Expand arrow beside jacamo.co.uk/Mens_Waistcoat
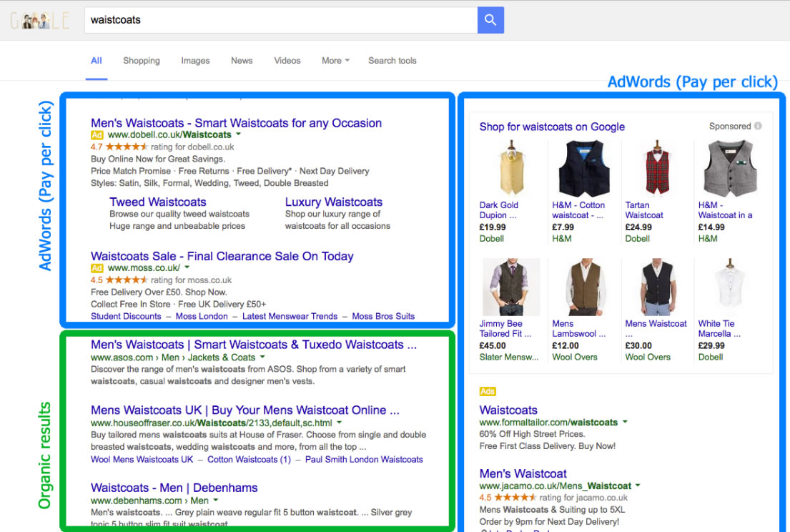The image size is (790, 532). coord(638,485)
